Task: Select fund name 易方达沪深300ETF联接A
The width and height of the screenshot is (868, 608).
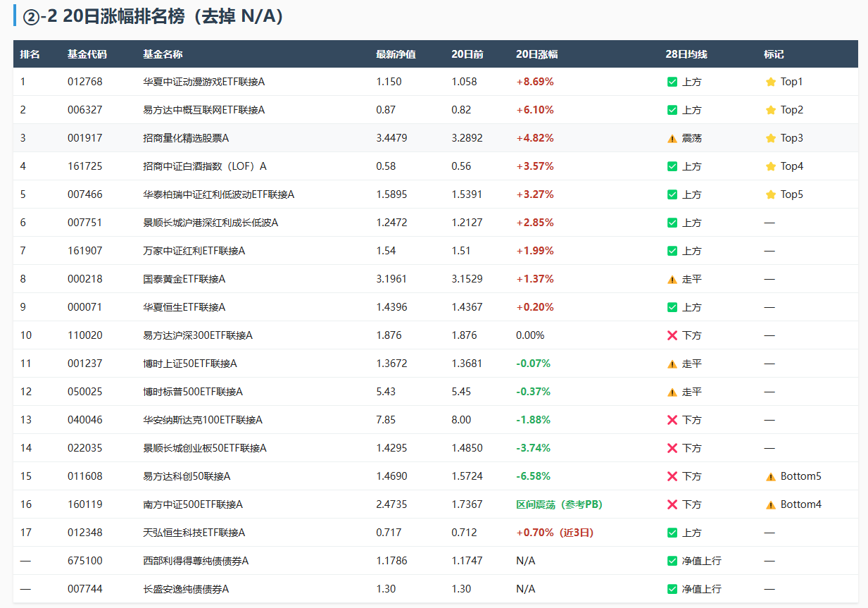Action: coord(197,335)
